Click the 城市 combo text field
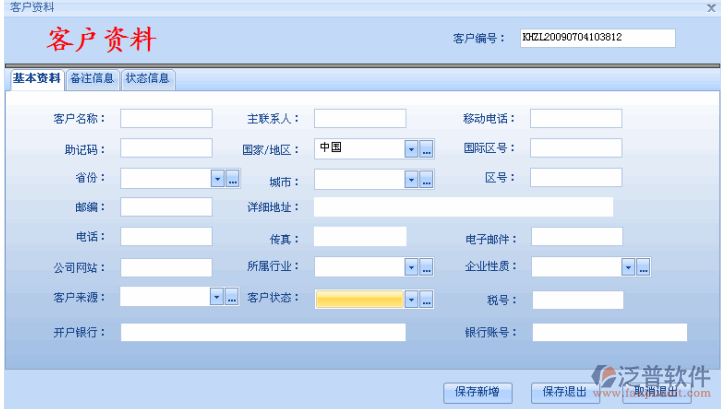The image size is (721, 409). pyautogui.click(x=360, y=179)
